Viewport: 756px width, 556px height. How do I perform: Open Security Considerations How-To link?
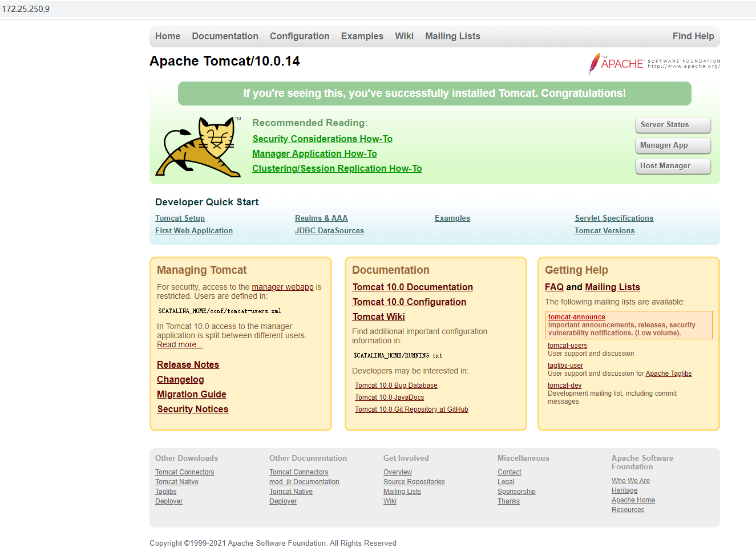(x=322, y=139)
